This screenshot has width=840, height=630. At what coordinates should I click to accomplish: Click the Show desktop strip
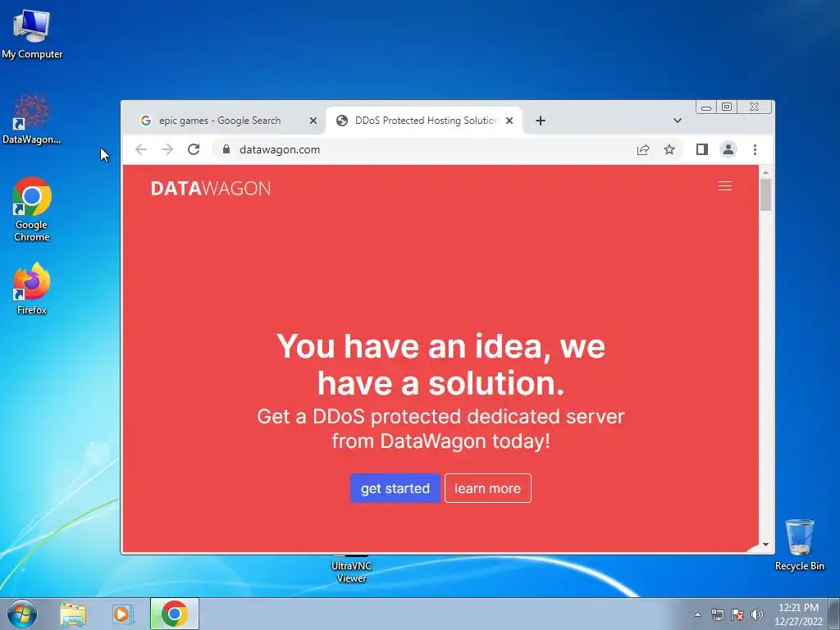tap(834, 614)
